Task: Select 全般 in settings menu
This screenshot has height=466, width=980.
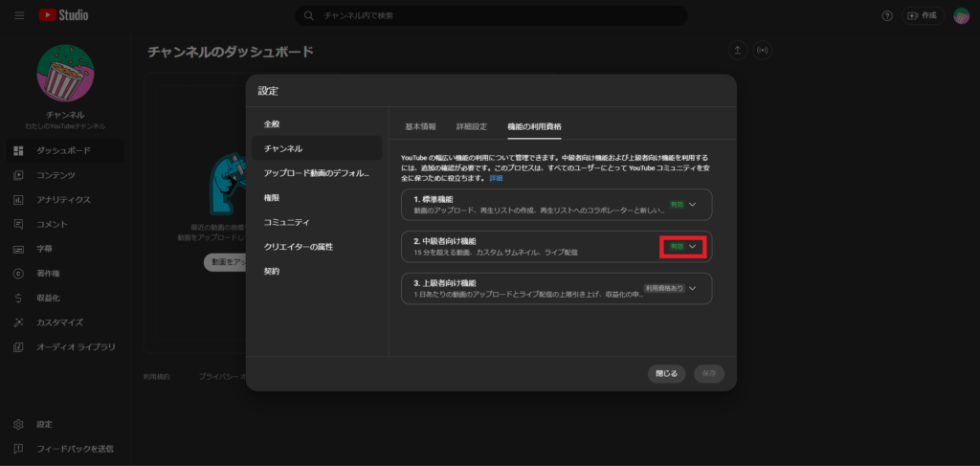Action: (x=272, y=124)
